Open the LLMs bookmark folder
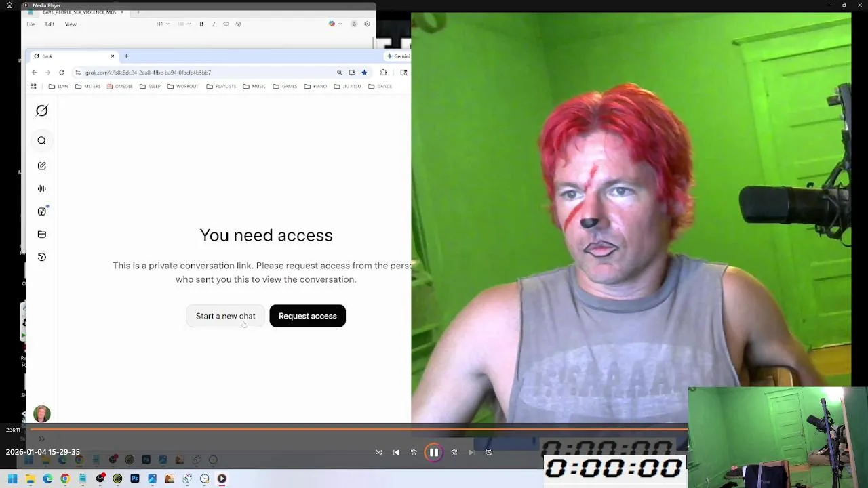 [58, 87]
